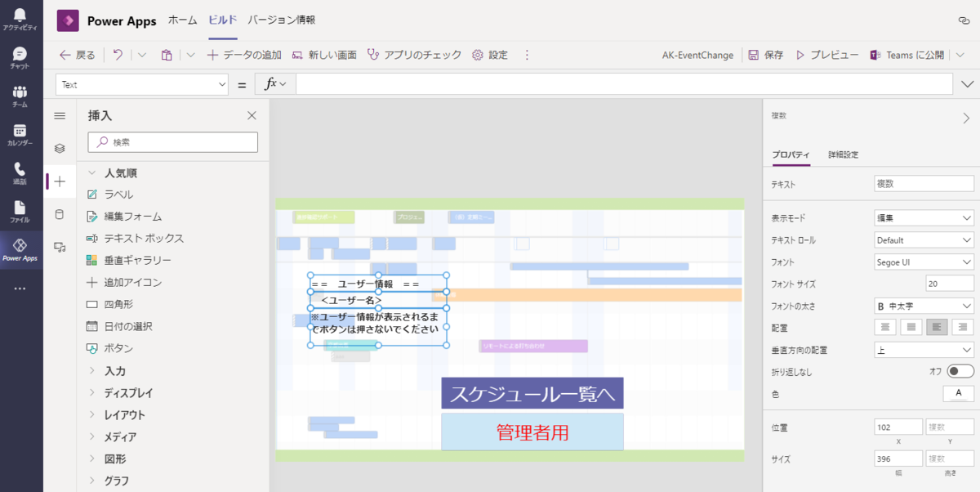Open the フォント dropdown showing Segoe UI
The height and width of the screenshot is (492, 980).
point(923,262)
